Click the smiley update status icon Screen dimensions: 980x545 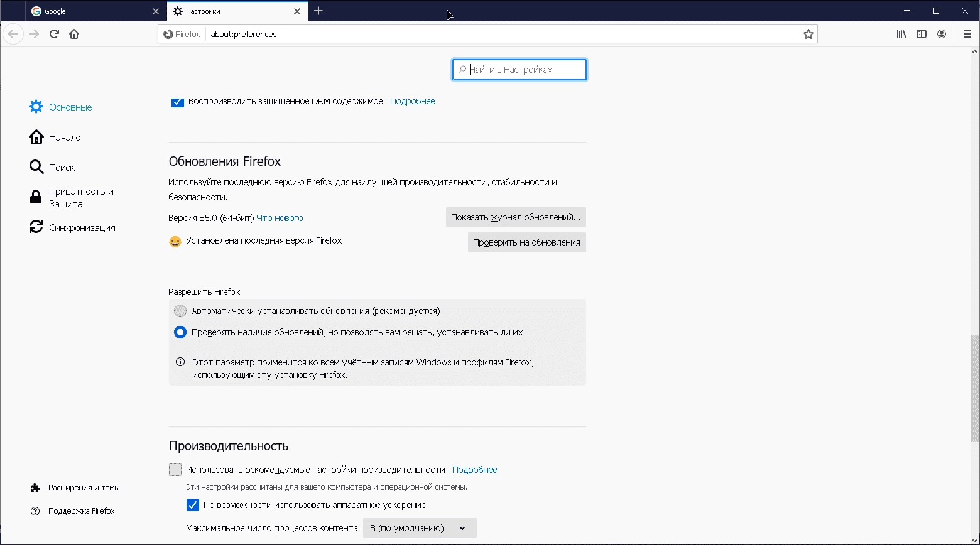[x=175, y=241]
